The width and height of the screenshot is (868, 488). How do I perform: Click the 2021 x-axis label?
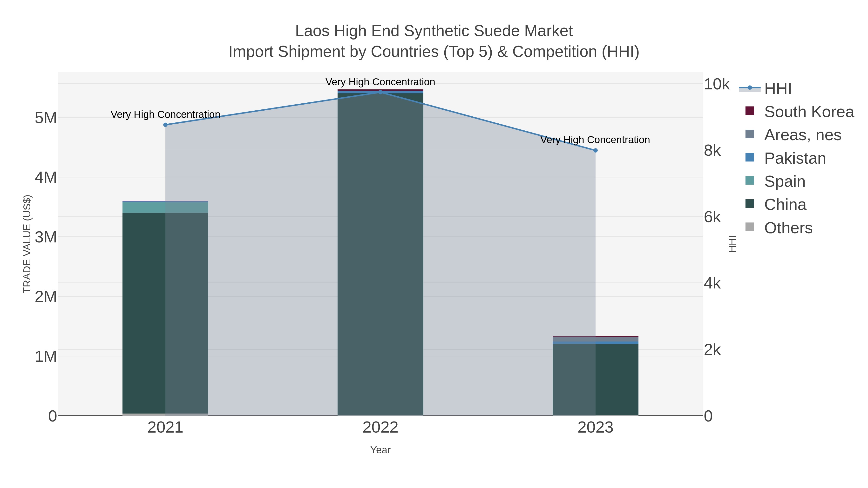165,428
